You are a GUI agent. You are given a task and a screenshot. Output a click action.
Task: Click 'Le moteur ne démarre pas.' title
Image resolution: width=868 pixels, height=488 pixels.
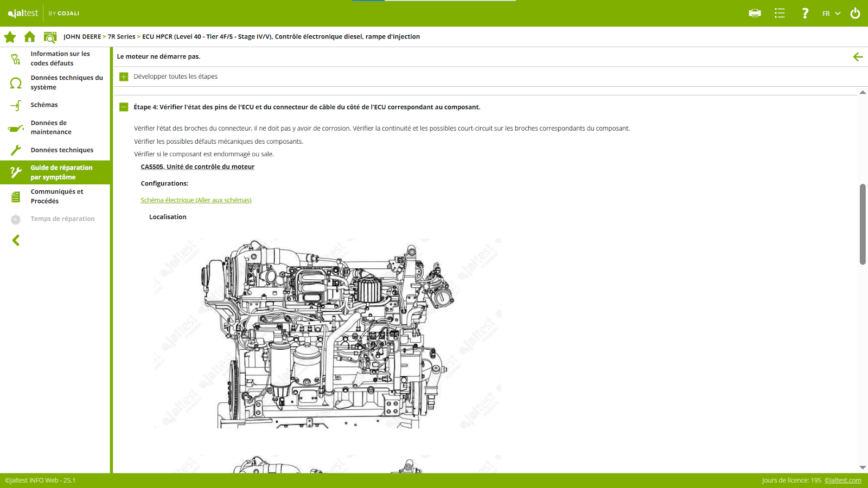[x=158, y=56]
